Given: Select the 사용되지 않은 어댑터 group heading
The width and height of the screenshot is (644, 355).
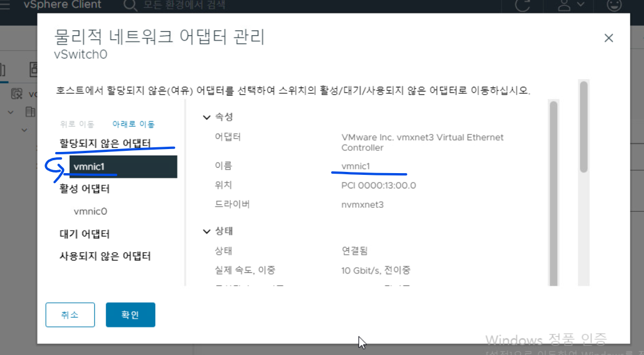Looking at the screenshot, I should click(105, 256).
